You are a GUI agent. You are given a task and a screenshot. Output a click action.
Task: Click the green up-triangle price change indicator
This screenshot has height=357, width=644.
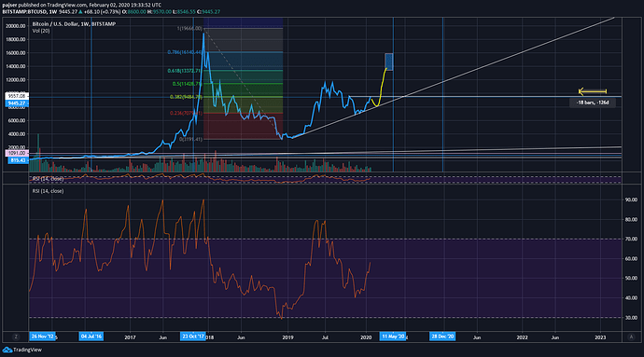[80, 12]
